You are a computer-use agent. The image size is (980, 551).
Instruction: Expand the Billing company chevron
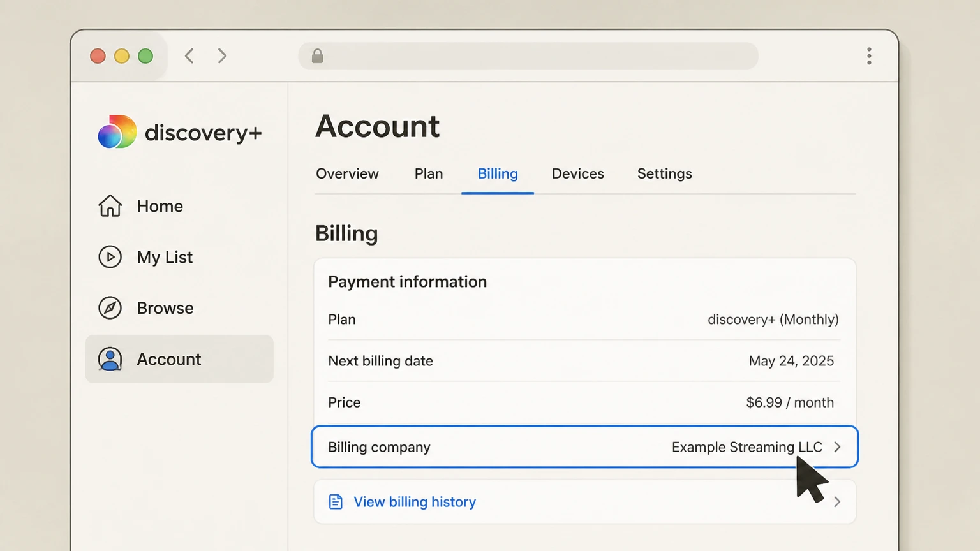(x=837, y=447)
